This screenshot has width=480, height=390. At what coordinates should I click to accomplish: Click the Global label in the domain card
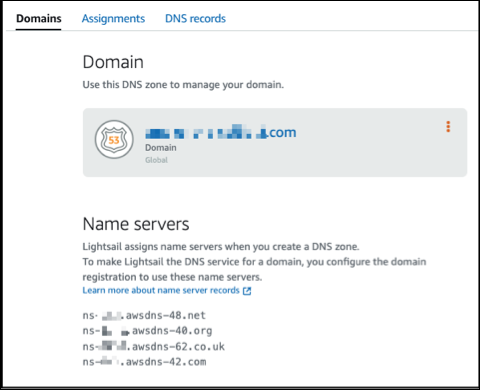tap(156, 160)
